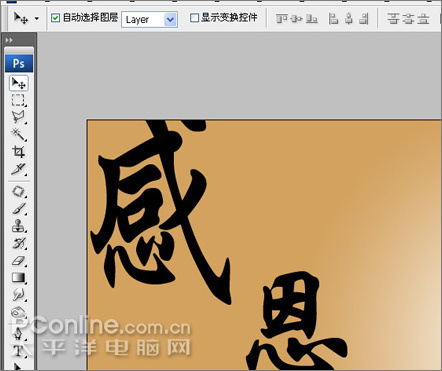Select the Clone Stamp tool

coord(18,226)
